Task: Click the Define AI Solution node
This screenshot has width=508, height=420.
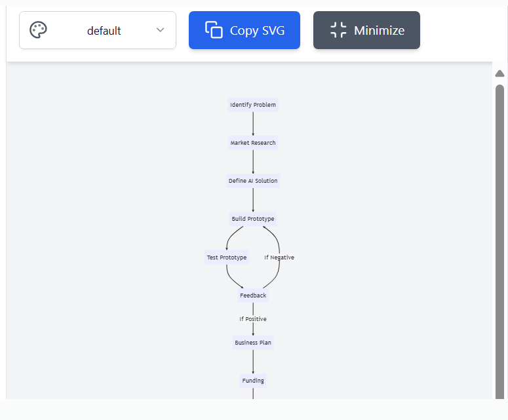Action: (x=253, y=181)
